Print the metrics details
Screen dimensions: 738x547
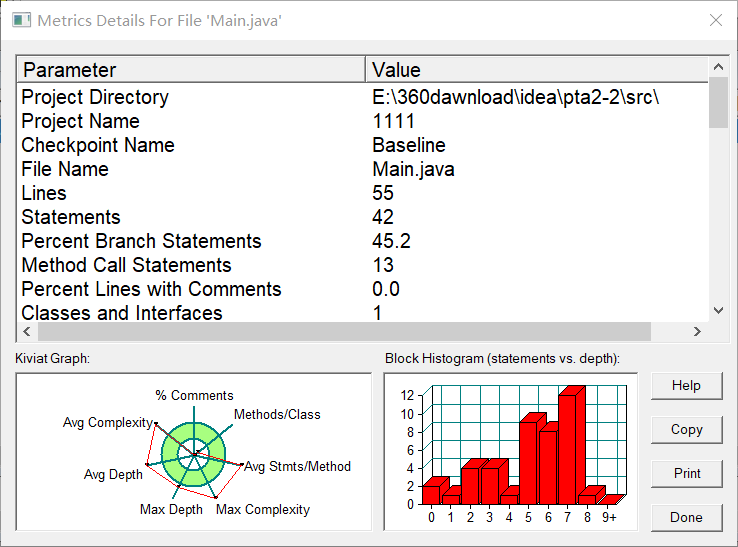(686, 473)
